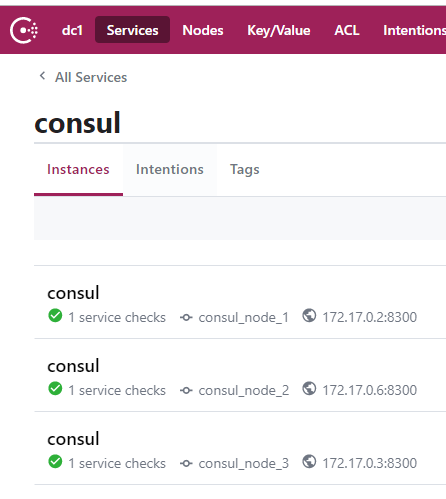Click node icon beside consul_node_1

186,318
